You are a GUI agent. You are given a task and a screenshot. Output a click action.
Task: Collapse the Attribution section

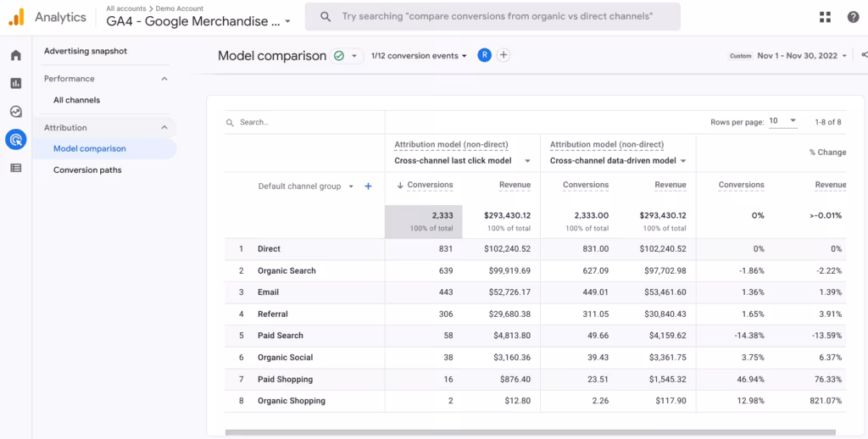click(164, 128)
